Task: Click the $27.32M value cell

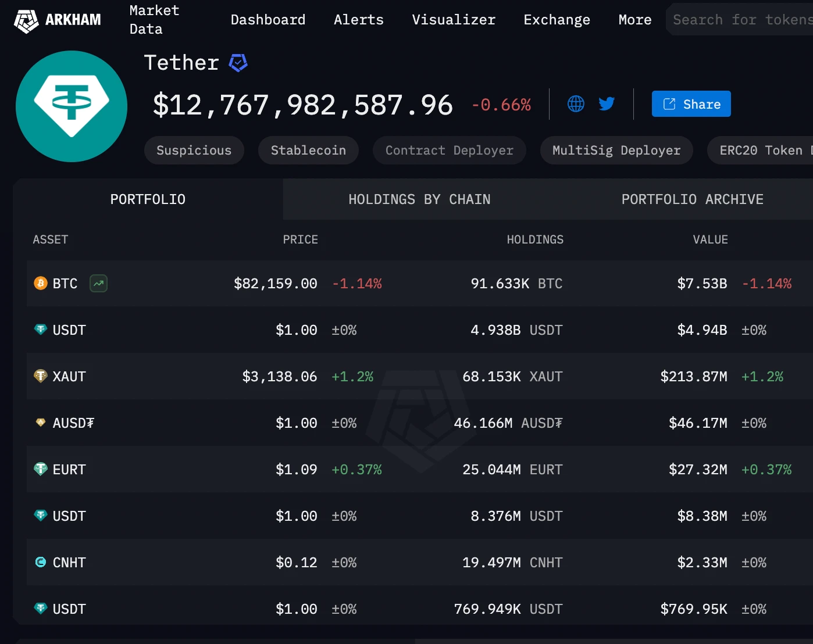Action: [x=698, y=470]
